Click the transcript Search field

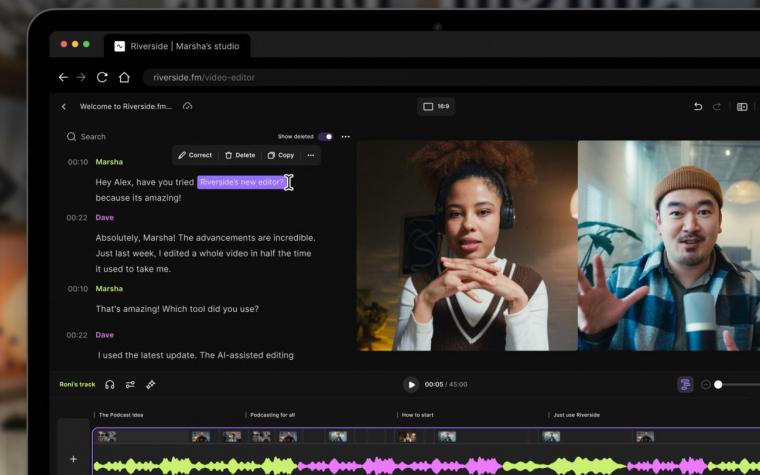[87, 137]
